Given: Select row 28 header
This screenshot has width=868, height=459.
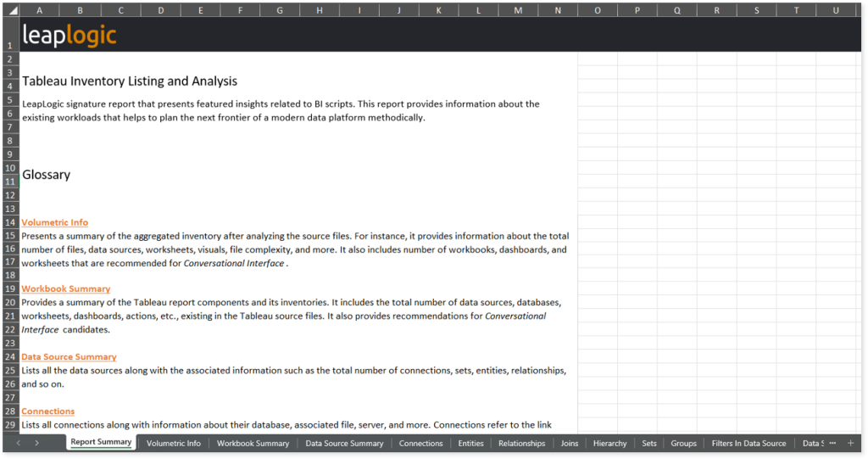Looking at the screenshot, I should pos(10,411).
